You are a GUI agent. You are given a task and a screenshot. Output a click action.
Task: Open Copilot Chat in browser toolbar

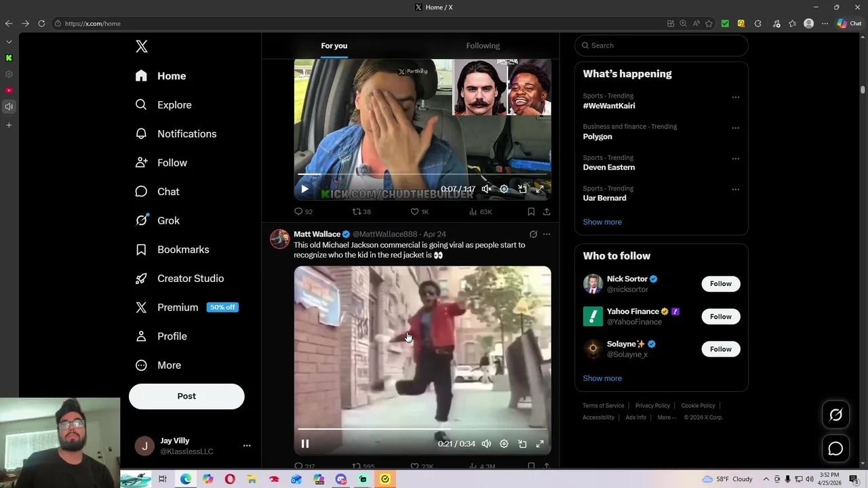pos(849,23)
